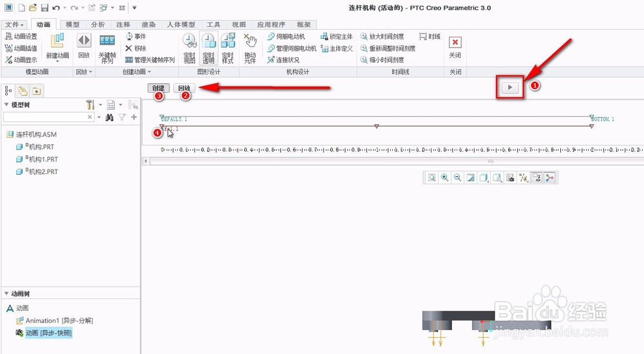The image size is (644, 354).
Task: Click the Zoom Out icon in graphics toolbar
Action: pos(457,177)
